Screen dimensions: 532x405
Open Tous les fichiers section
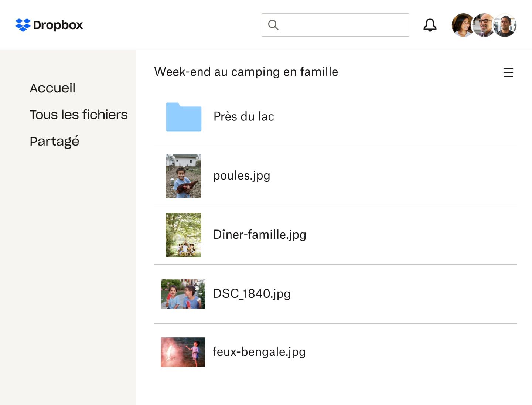pyautogui.click(x=78, y=115)
